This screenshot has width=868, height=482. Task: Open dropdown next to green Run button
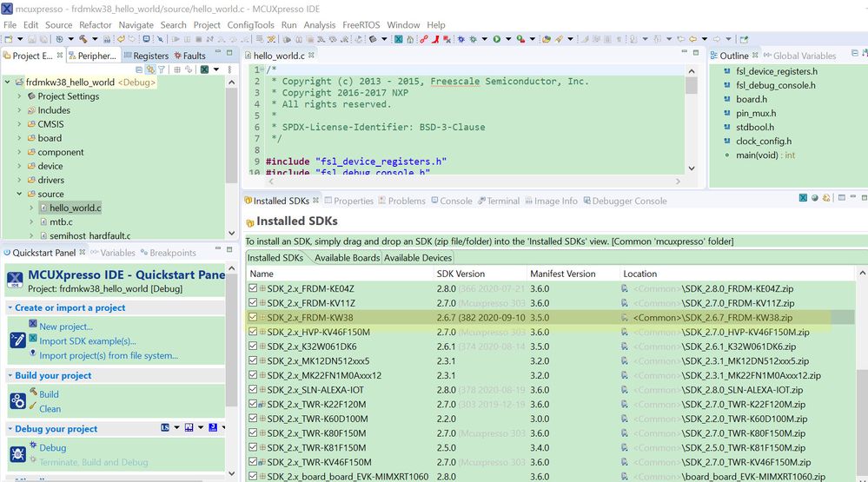(x=507, y=39)
